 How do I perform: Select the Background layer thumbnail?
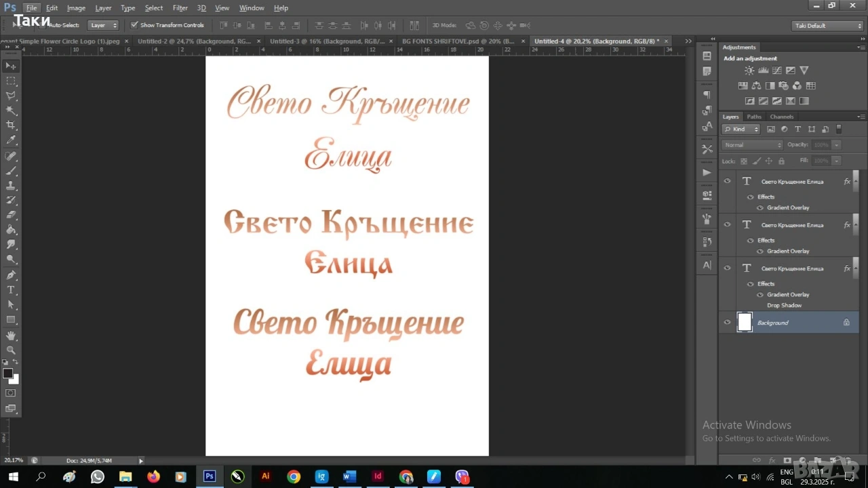(745, 323)
